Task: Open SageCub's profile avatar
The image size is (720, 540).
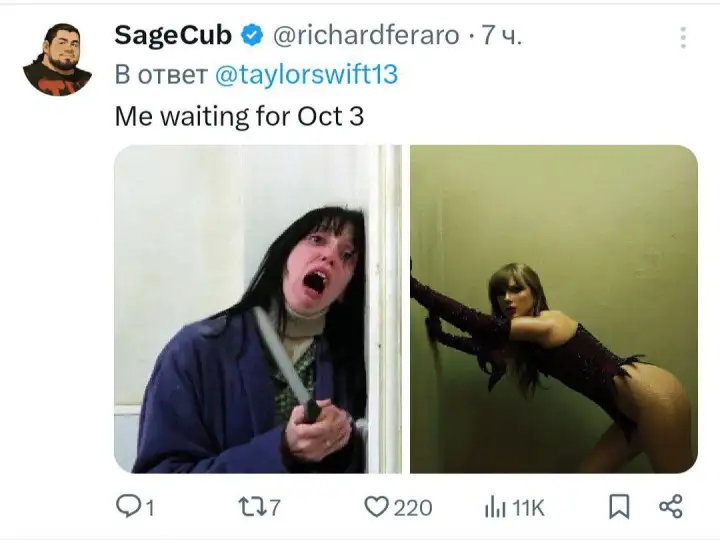Action: pos(57,59)
